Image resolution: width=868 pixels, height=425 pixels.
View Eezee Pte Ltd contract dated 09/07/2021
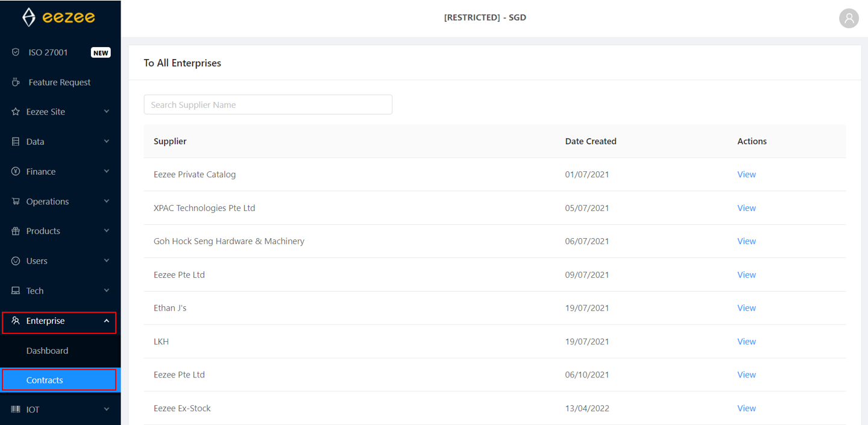tap(746, 275)
